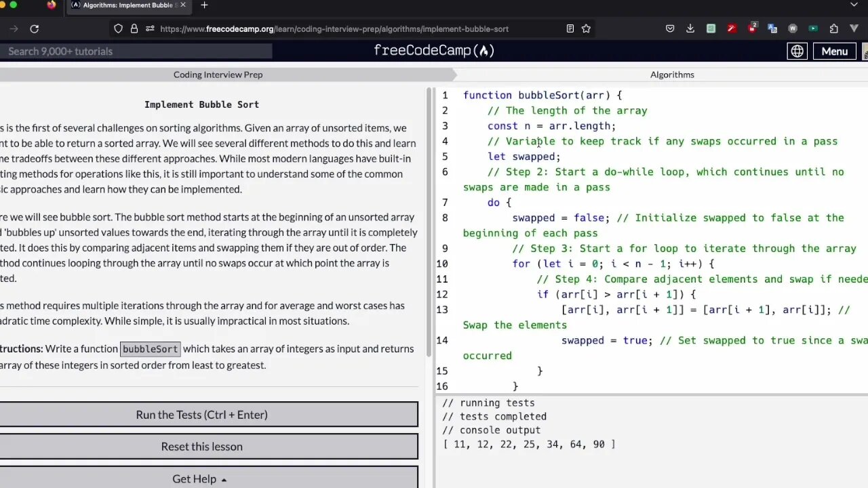Click code line 7 'do {'
Screen dimensions: 868x488
(499, 203)
